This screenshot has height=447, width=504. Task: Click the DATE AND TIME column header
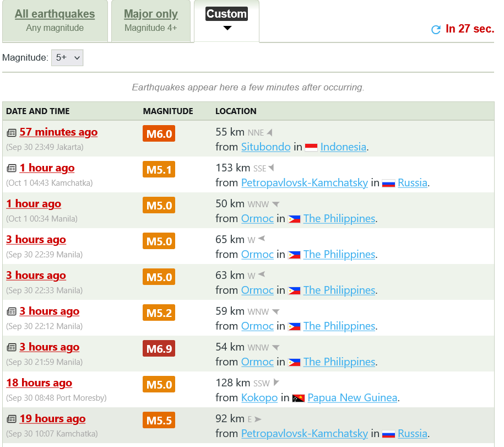[38, 111]
